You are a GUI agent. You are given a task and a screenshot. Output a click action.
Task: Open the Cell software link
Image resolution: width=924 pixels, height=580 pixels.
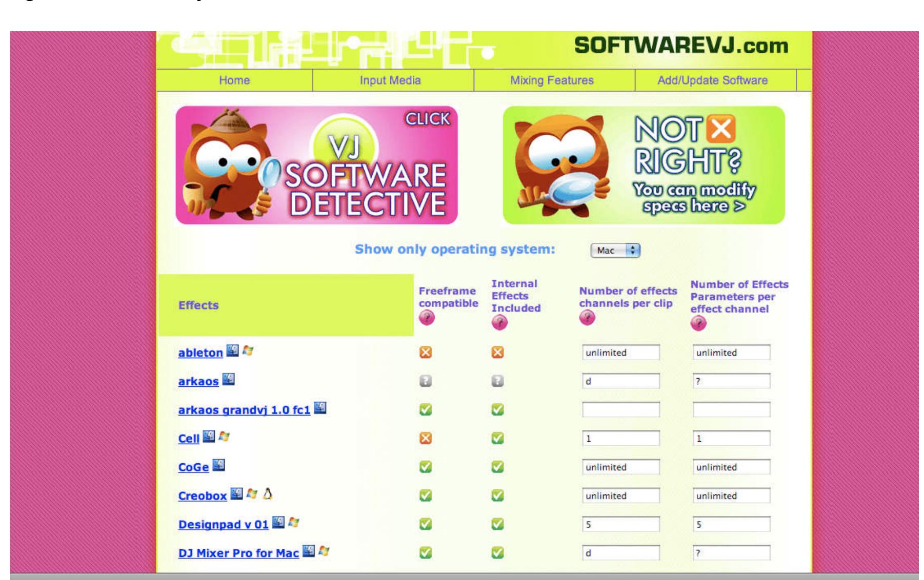[x=189, y=439]
